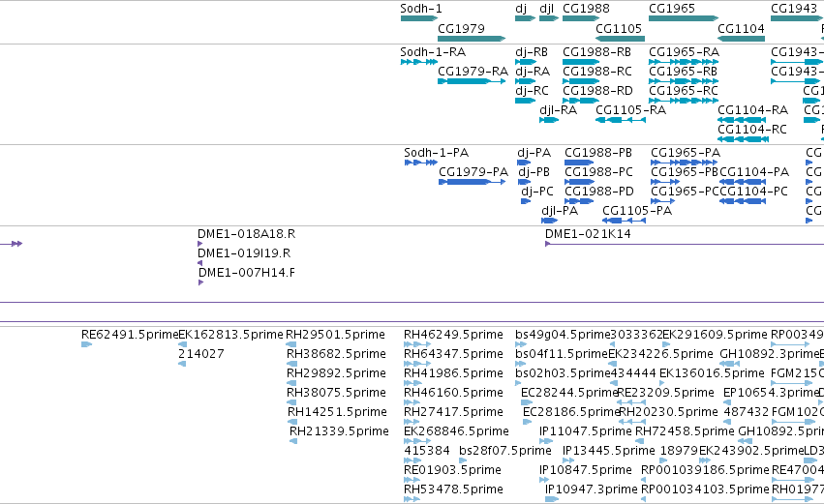Click the RE62491.5prime EST

[x=87, y=344]
